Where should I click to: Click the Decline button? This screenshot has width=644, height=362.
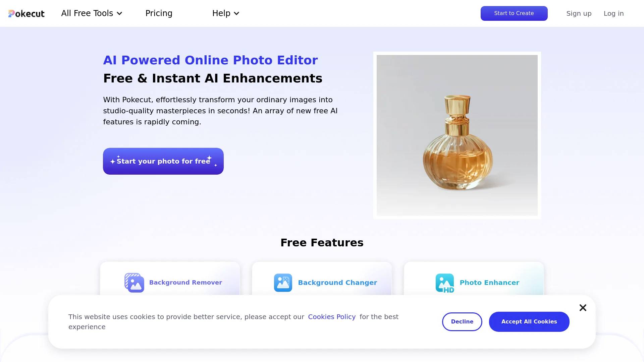tap(462, 322)
